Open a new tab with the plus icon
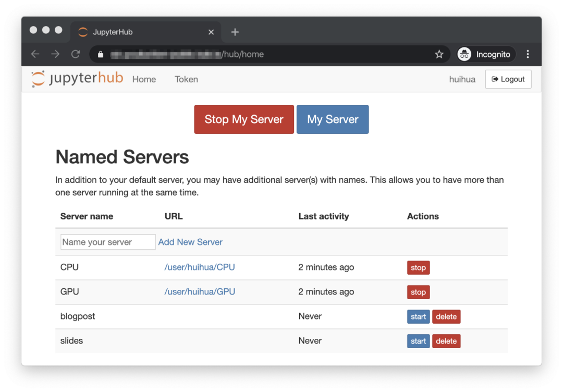 coord(235,32)
